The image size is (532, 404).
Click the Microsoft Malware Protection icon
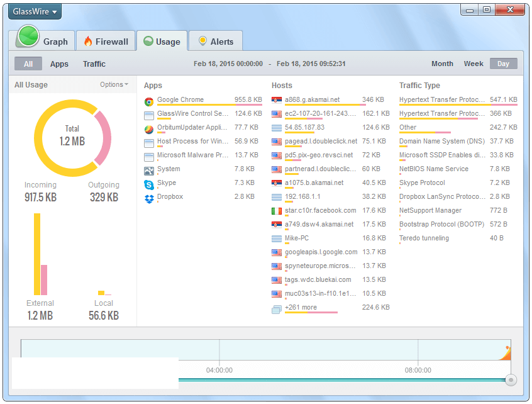tap(149, 157)
